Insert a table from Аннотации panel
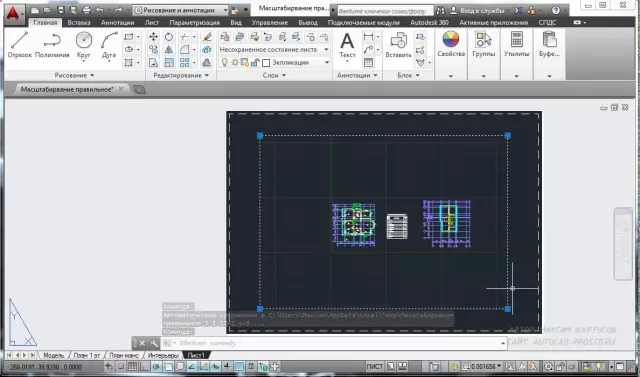Viewport: 640px width, 377px height. 368,62
